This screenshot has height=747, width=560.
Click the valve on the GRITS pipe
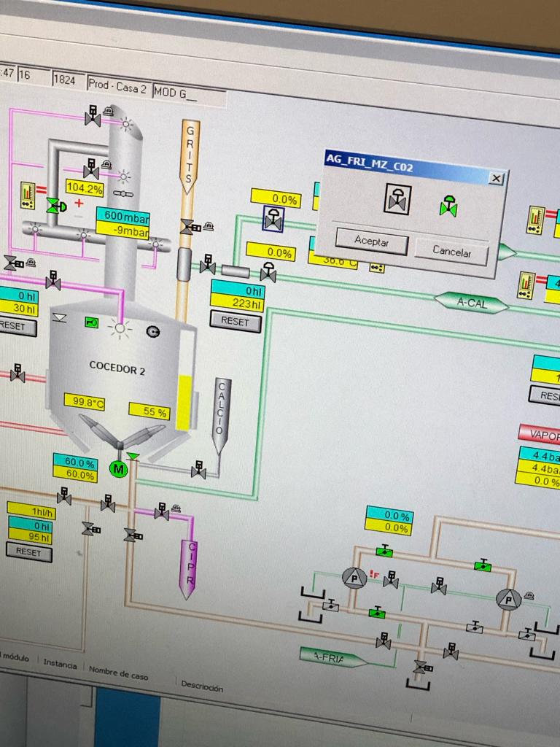tap(189, 227)
